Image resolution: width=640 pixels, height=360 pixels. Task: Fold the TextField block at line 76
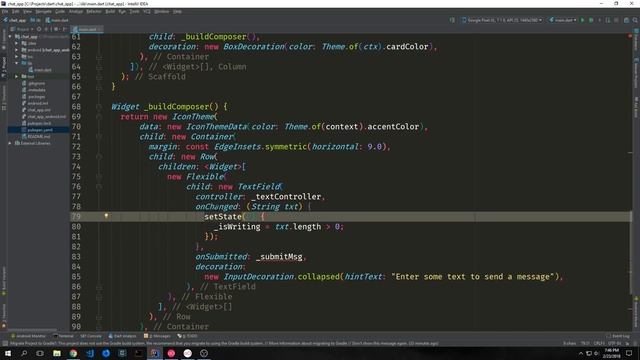[x=99, y=187]
